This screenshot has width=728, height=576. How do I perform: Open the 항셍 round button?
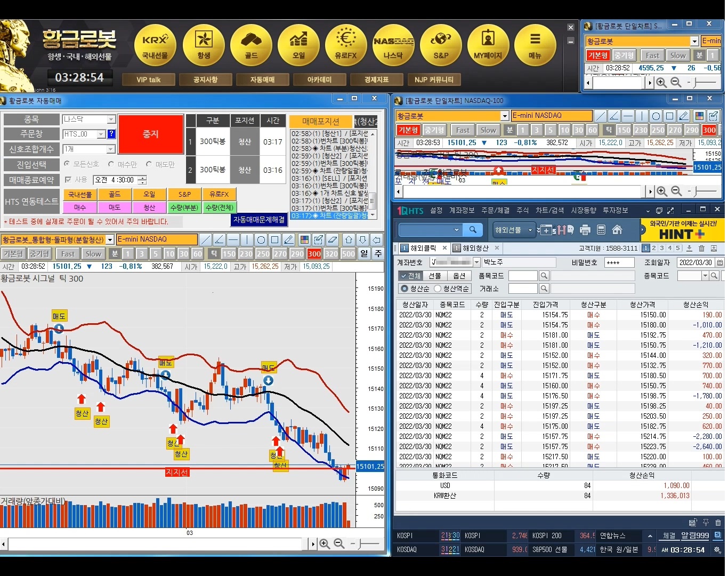coord(203,45)
